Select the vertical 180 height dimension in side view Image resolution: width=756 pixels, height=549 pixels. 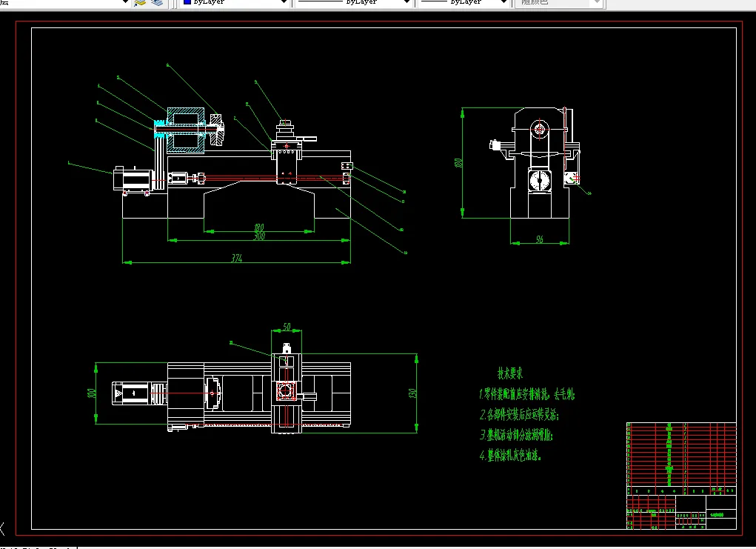point(458,163)
